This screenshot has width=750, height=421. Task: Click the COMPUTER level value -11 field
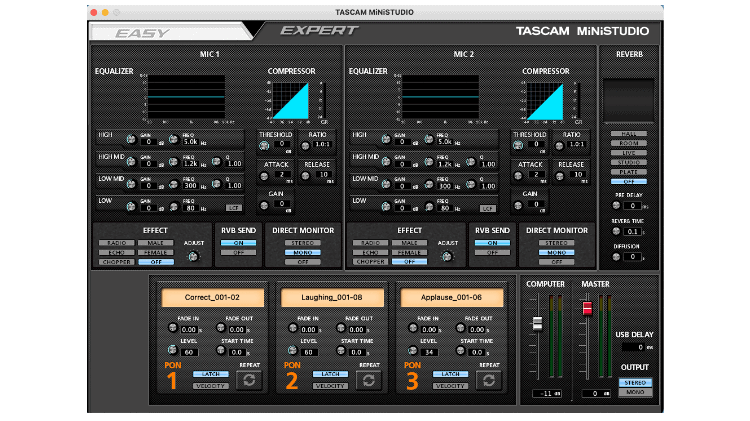(x=547, y=393)
